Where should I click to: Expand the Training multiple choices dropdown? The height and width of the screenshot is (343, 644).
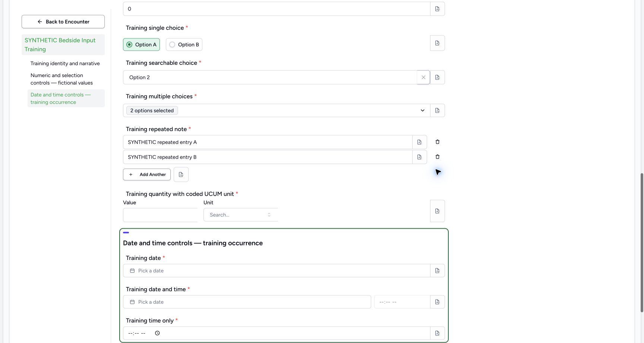pos(277,111)
